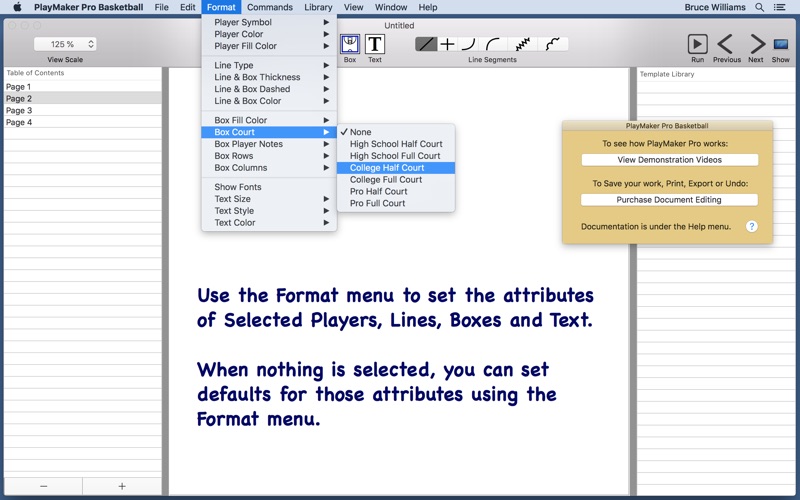Expand Line Type submenu
The width and height of the screenshot is (800, 500).
pos(269,65)
